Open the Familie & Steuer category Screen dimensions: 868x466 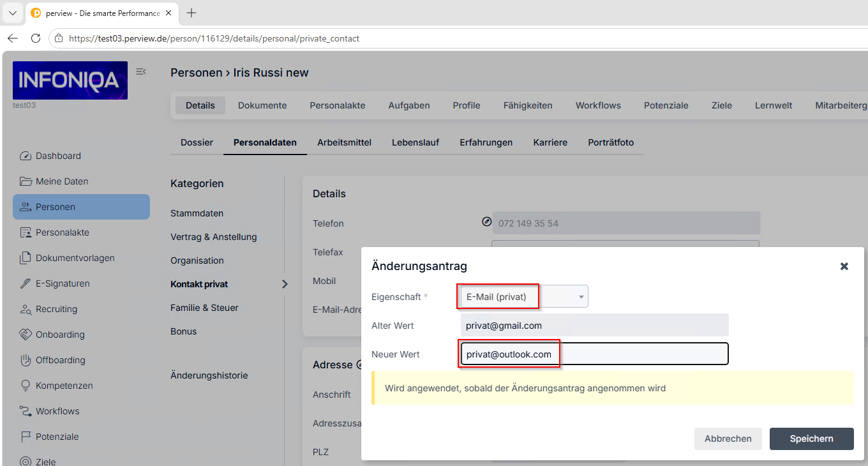[x=204, y=308]
